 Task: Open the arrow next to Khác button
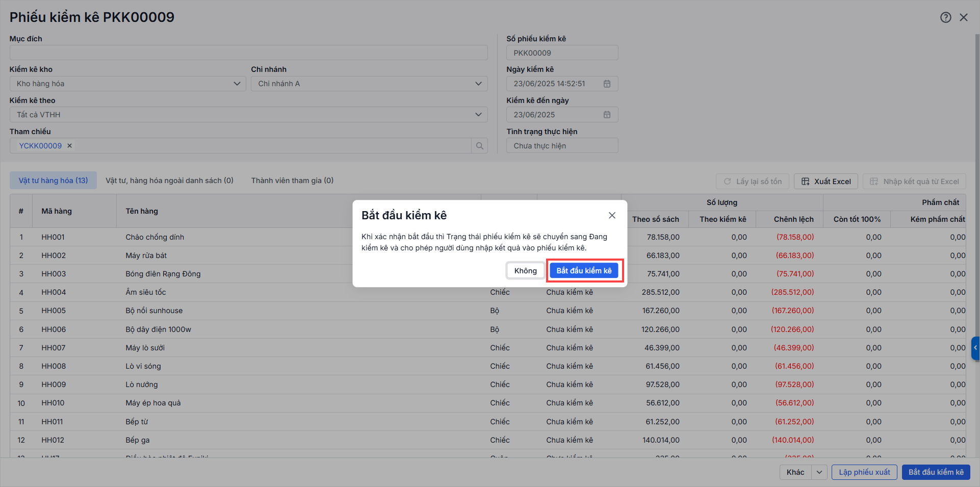[x=819, y=472]
